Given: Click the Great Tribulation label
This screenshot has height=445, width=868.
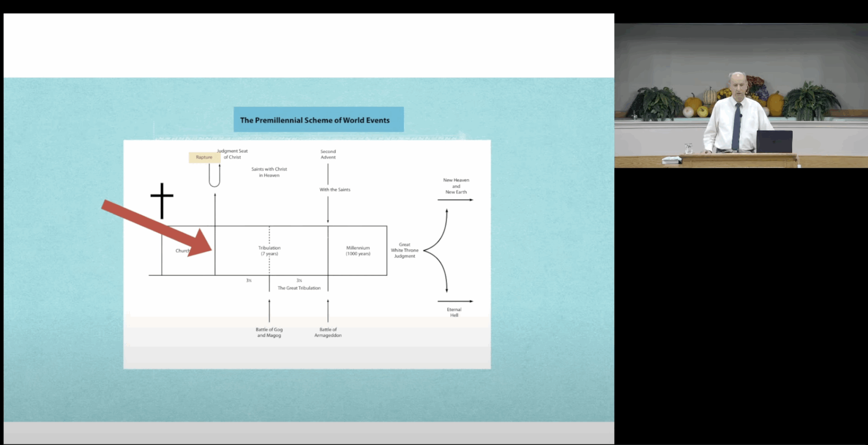Looking at the screenshot, I should point(299,288).
